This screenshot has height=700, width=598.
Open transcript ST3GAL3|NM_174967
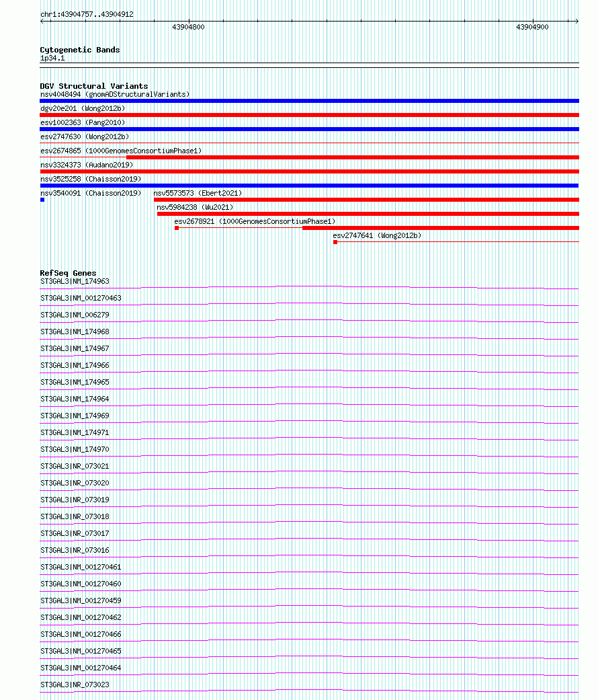pos(75,349)
